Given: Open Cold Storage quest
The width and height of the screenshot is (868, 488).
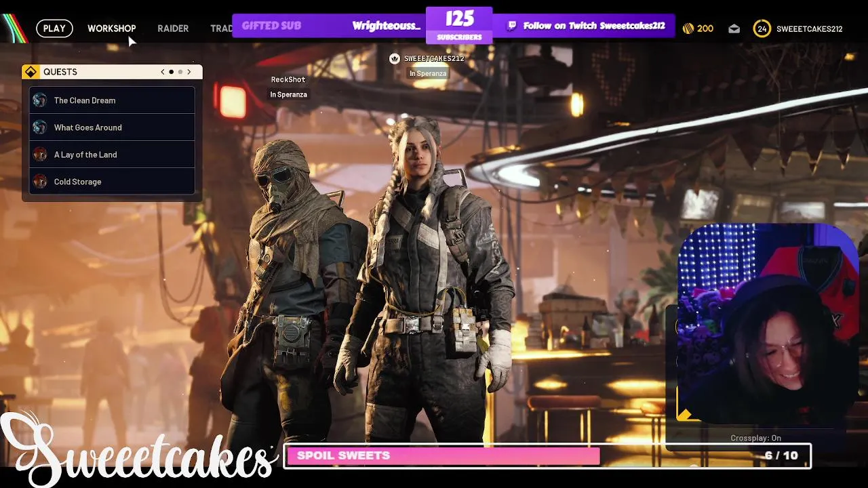Looking at the screenshot, I should click(x=113, y=182).
